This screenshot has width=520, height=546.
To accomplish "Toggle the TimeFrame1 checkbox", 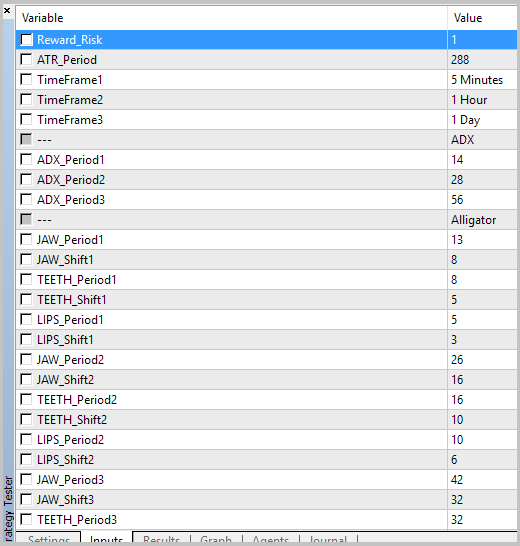I will click(26, 79).
